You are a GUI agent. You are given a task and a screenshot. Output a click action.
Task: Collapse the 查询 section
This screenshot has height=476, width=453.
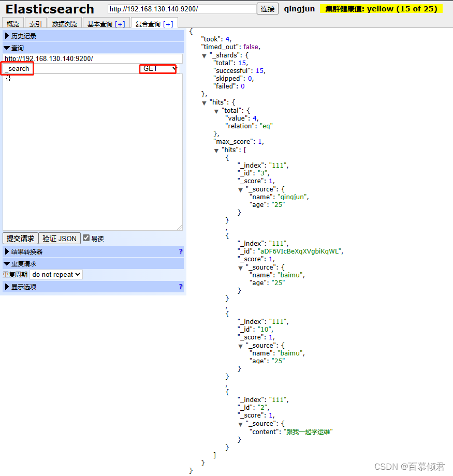(93, 48)
